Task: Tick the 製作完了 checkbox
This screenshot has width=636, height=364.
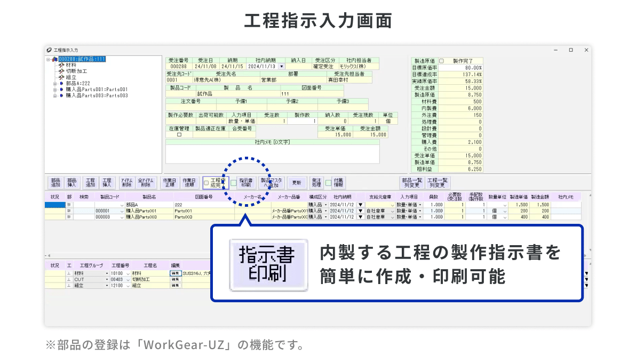Action: pyautogui.click(x=441, y=61)
